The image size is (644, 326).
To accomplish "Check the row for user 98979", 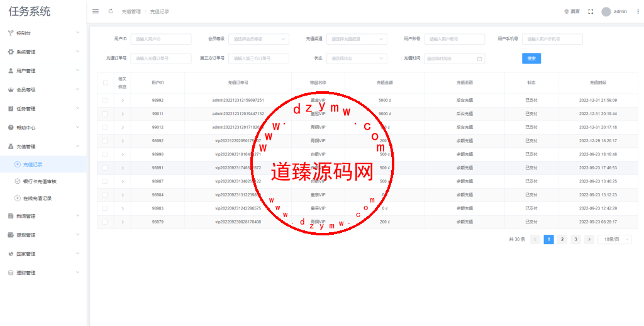I will coord(105,222).
